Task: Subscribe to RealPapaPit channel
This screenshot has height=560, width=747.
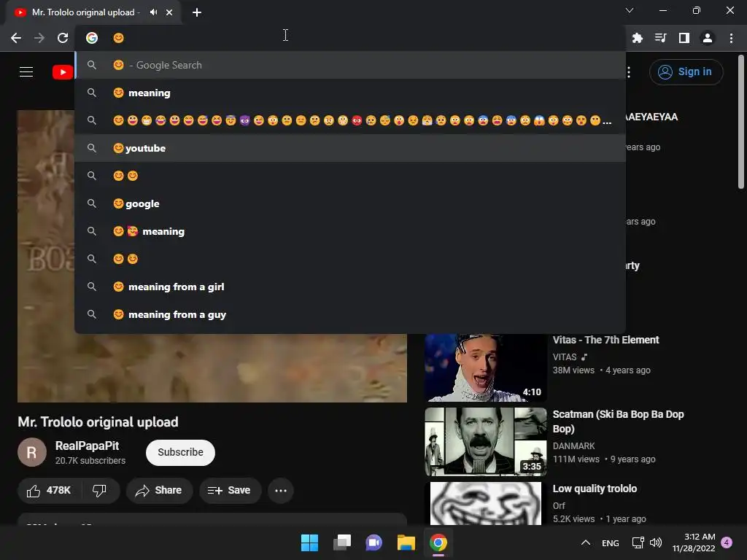Action: coord(181,452)
